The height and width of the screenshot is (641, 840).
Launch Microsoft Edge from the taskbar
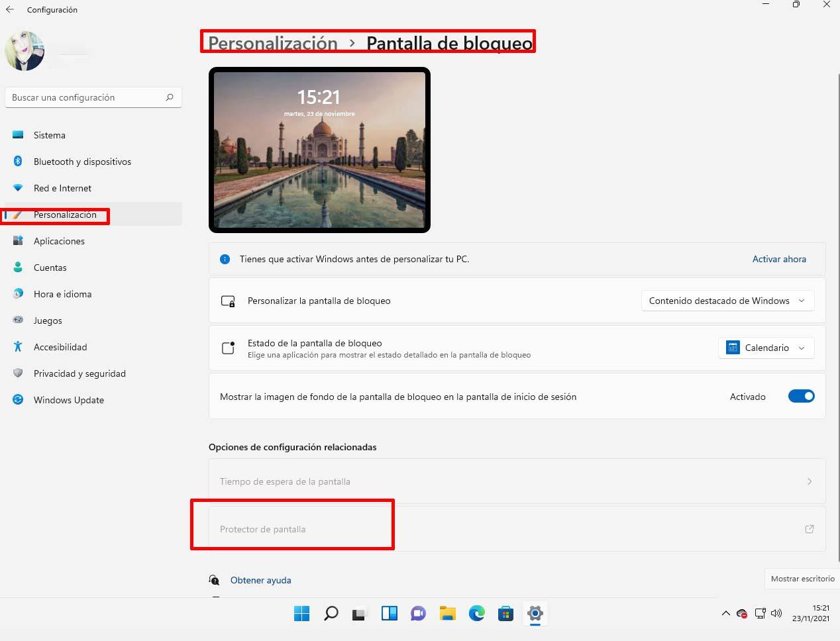pos(476,613)
